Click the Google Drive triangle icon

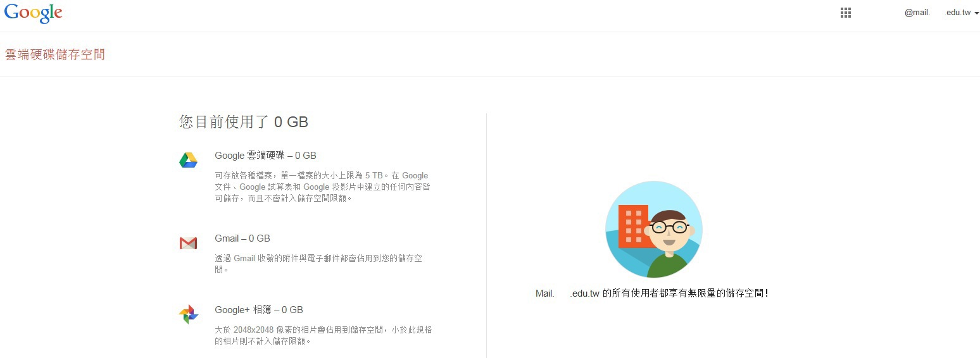188,160
